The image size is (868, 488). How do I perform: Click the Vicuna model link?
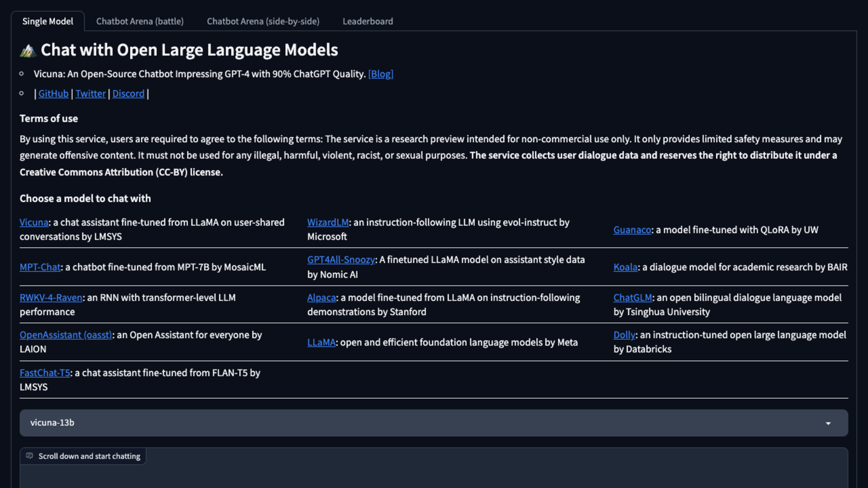click(34, 222)
